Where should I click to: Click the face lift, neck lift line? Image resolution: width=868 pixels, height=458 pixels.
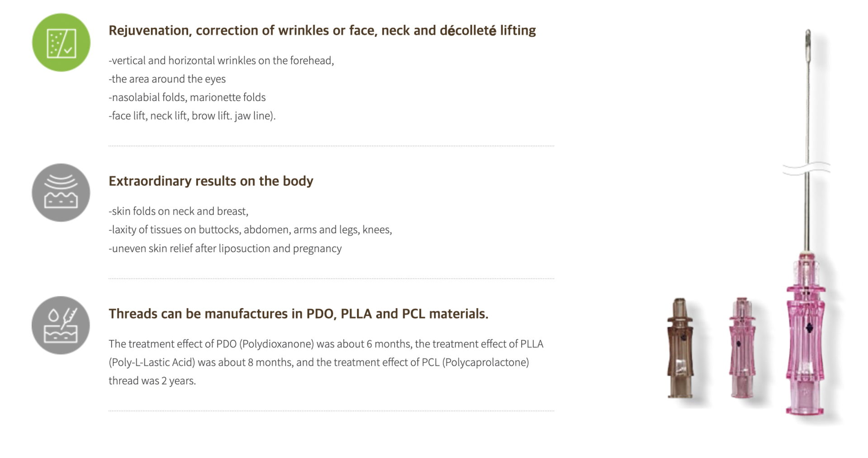coord(192,116)
